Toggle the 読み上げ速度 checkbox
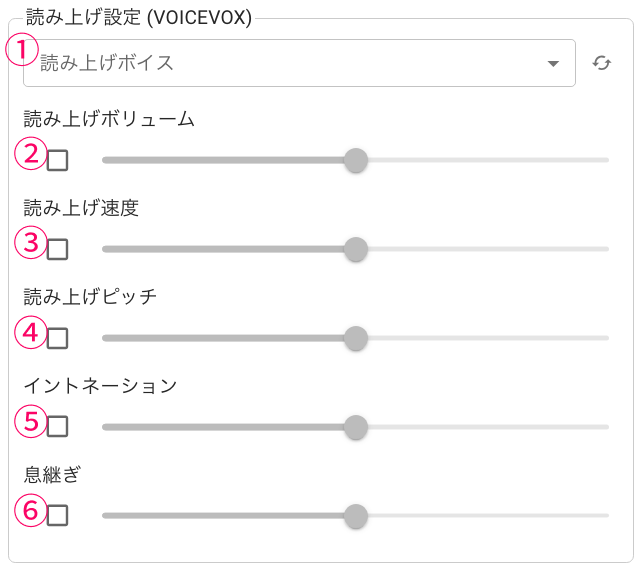Screen dimensions: 642x573 point(58,249)
